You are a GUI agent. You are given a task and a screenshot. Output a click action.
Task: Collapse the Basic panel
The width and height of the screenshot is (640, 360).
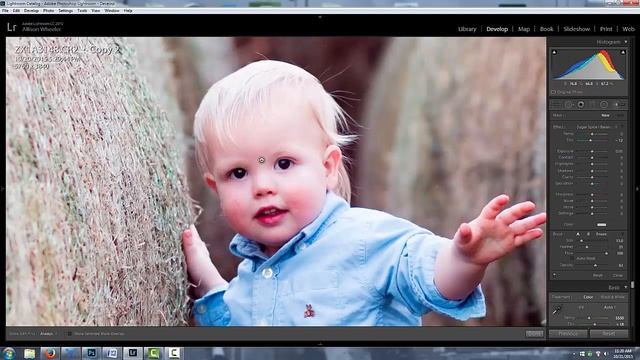click(x=626, y=288)
